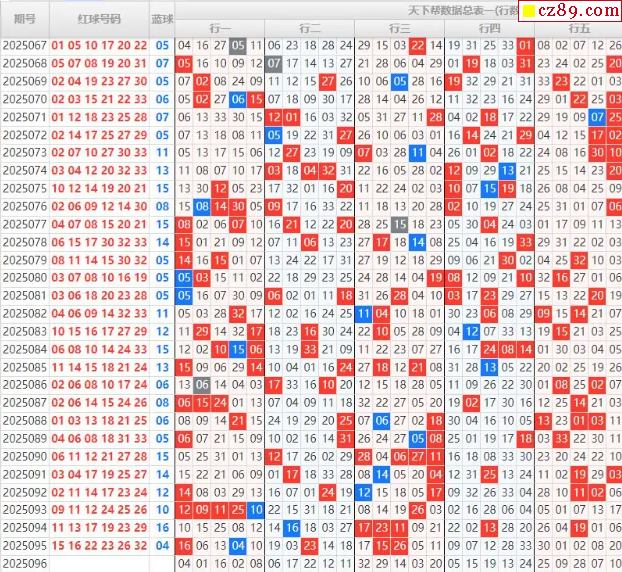Click blue highlighted 11 grid cell in row 2025073
The height and width of the screenshot is (572, 622).
tap(417, 152)
